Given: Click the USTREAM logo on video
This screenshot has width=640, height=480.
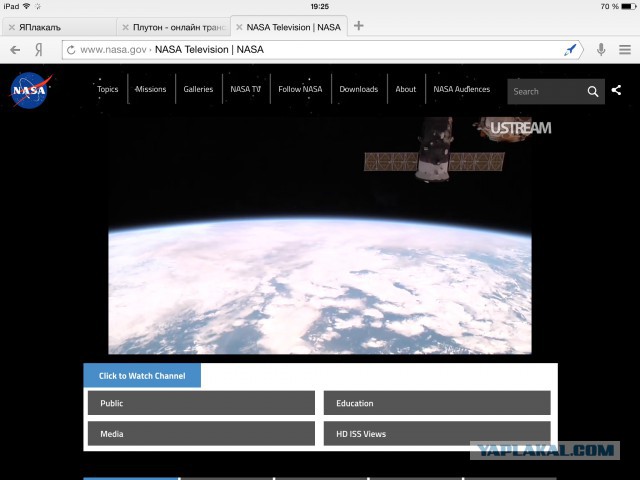Looking at the screenshot, I should (521, 128).
